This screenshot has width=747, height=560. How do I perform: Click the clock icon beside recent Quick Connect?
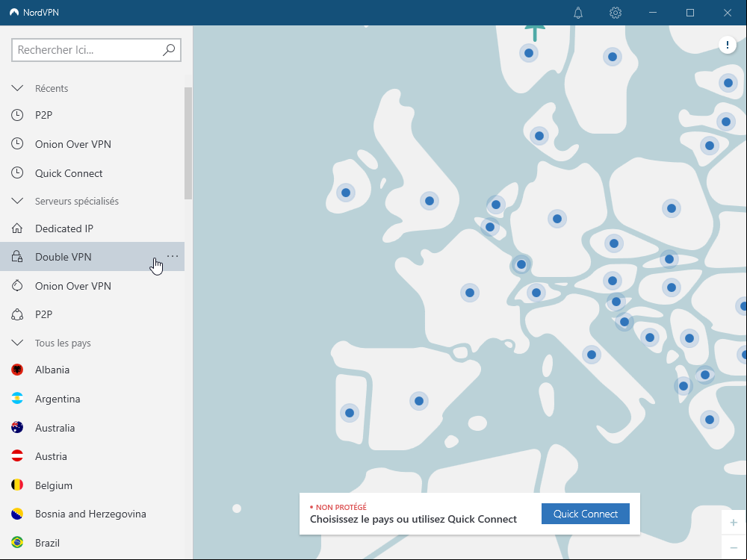[x=17, y=173]
